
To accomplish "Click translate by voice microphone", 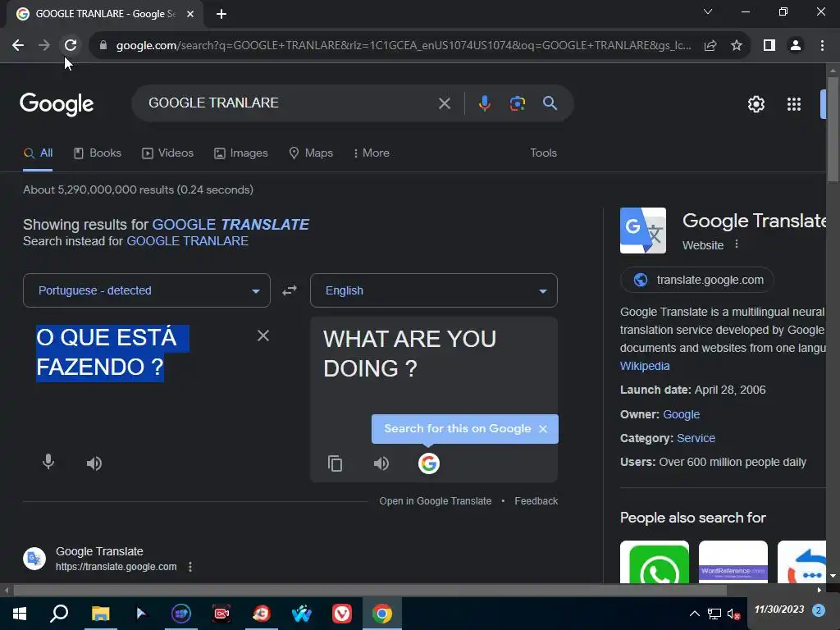I will click(x=48, y=462).
